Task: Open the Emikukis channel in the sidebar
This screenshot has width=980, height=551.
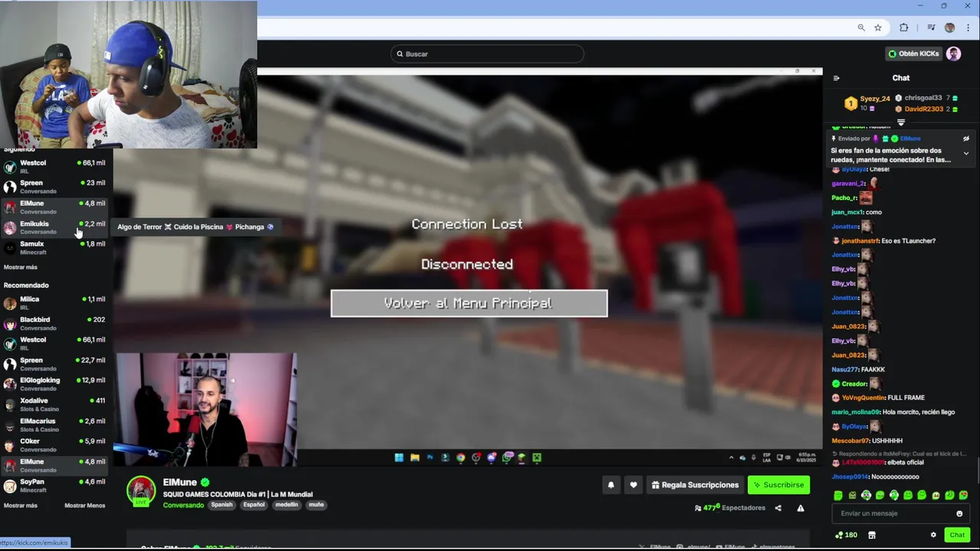Action: pos(55,227)
